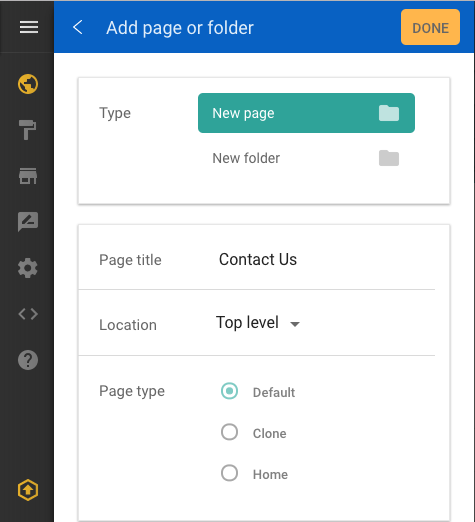Select the Home page type radio
The image size is (475, 522).
pos(229,473)
